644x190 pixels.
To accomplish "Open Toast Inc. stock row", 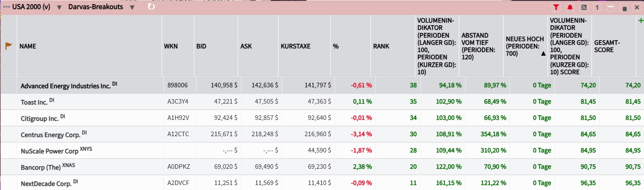I will pyautogui.click(x=322, y=101).
